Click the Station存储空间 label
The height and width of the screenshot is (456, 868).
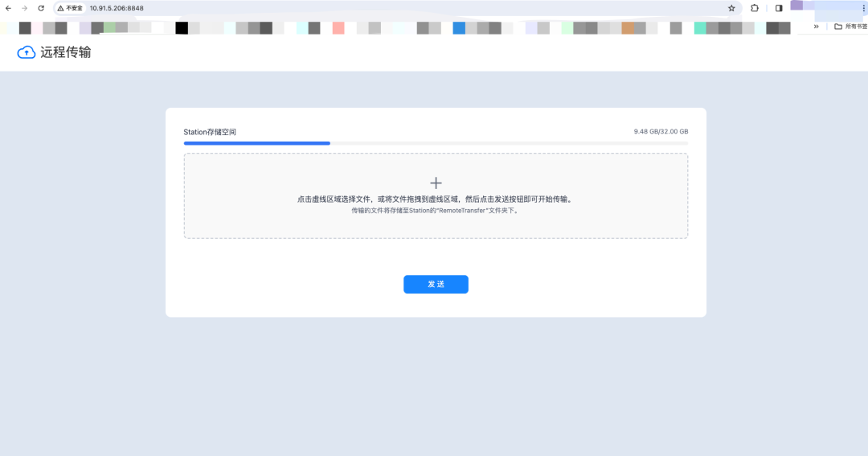tap(210, 132)
